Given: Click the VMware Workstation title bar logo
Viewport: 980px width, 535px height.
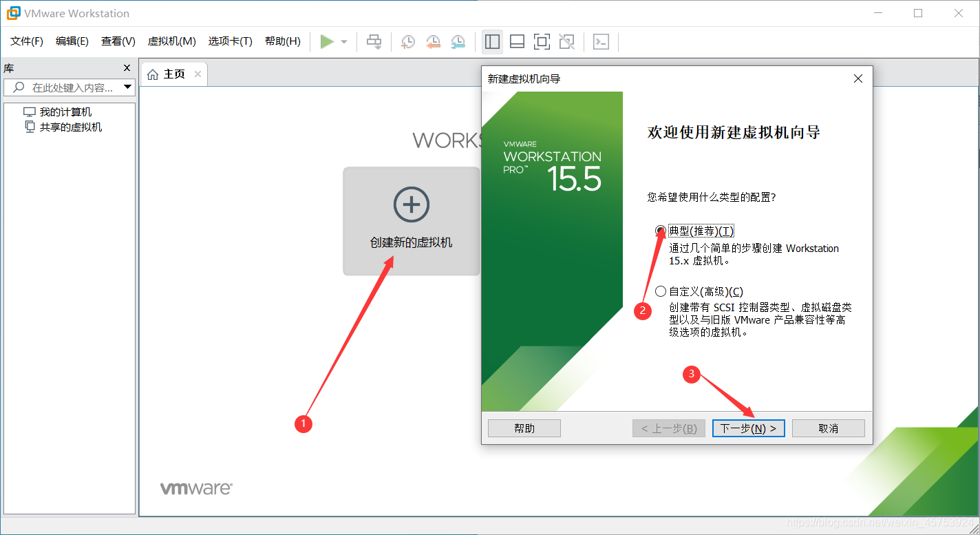Looking at the screenshot, I should click(x=13, y=13).
